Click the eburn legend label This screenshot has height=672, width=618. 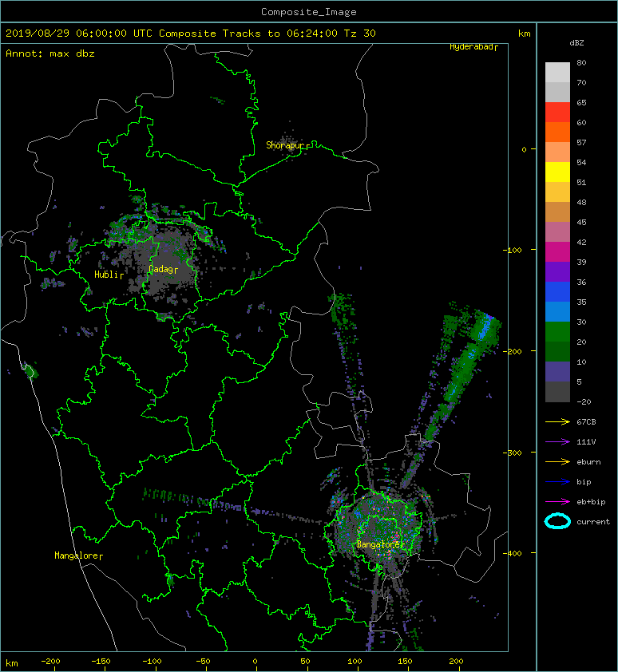point(588,461)
